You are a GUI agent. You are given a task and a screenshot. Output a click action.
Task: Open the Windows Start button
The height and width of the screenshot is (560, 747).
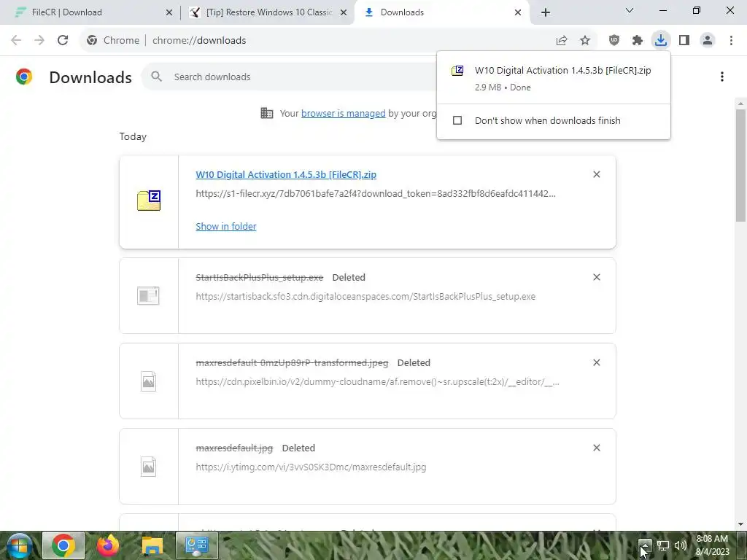pos(19,545)
